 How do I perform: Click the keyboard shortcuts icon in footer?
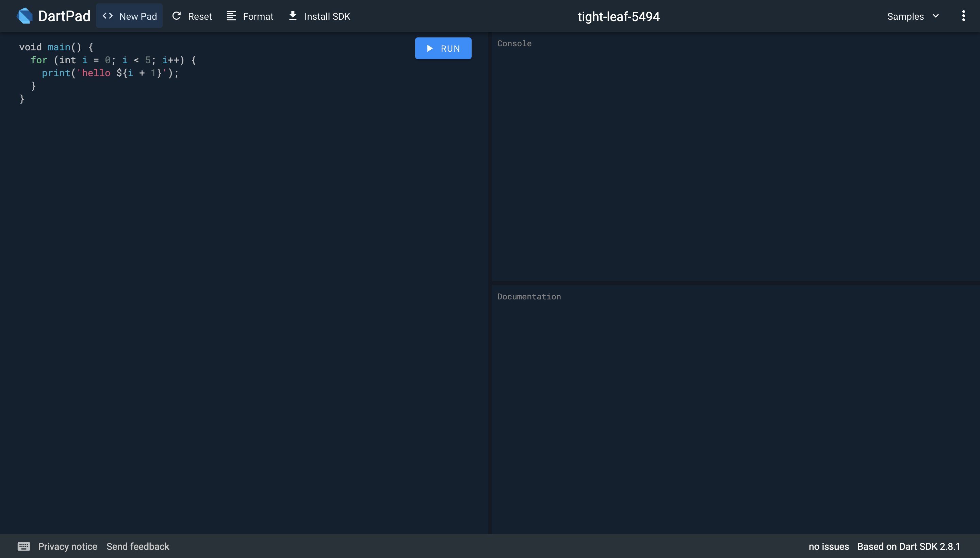point(24,546)
